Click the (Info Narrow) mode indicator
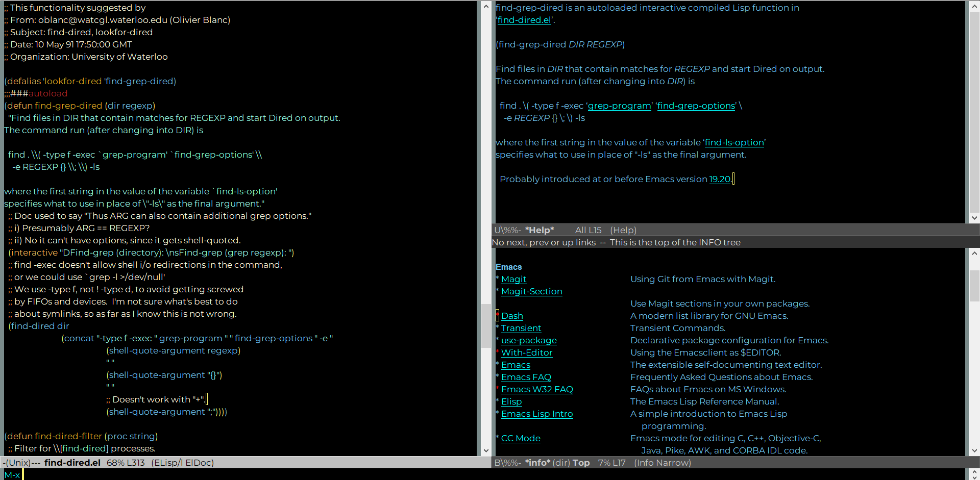The image size is (980, 480). (663, 463)
